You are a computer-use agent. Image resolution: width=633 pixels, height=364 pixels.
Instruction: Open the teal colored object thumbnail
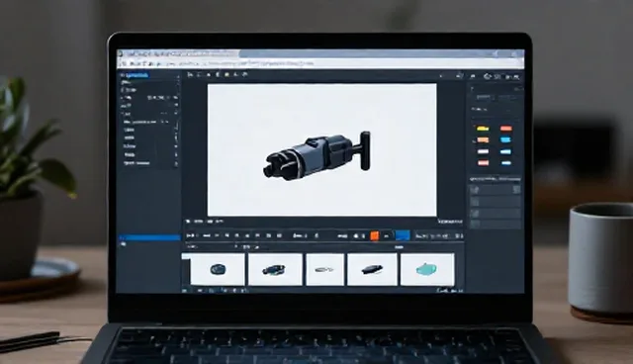click(427, 269)
